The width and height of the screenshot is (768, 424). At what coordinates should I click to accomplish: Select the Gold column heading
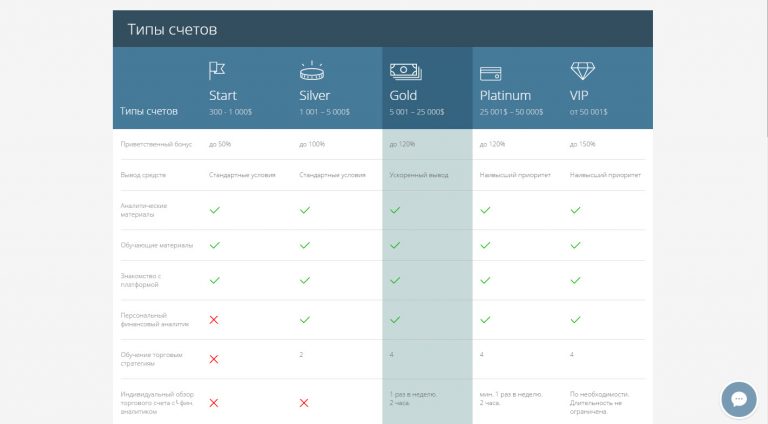403,95
